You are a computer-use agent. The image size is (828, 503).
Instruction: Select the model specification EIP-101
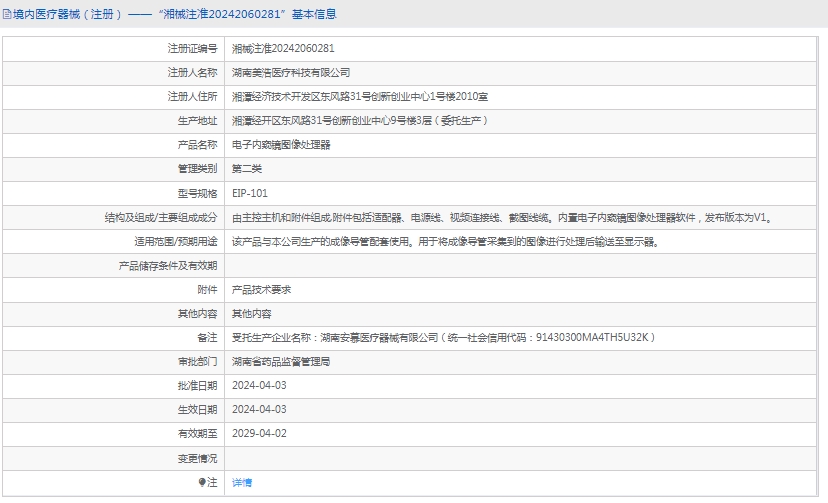[250, 193]
